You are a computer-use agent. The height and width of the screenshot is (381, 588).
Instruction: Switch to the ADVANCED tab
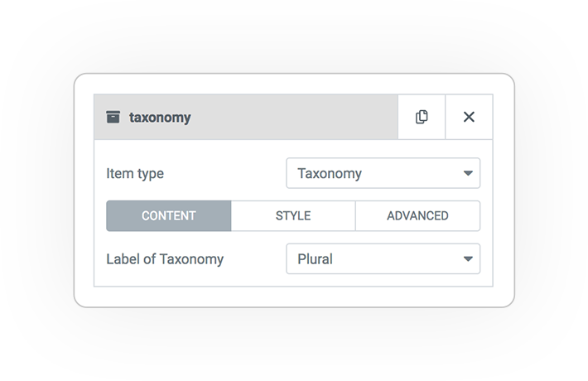coord(417,216)
